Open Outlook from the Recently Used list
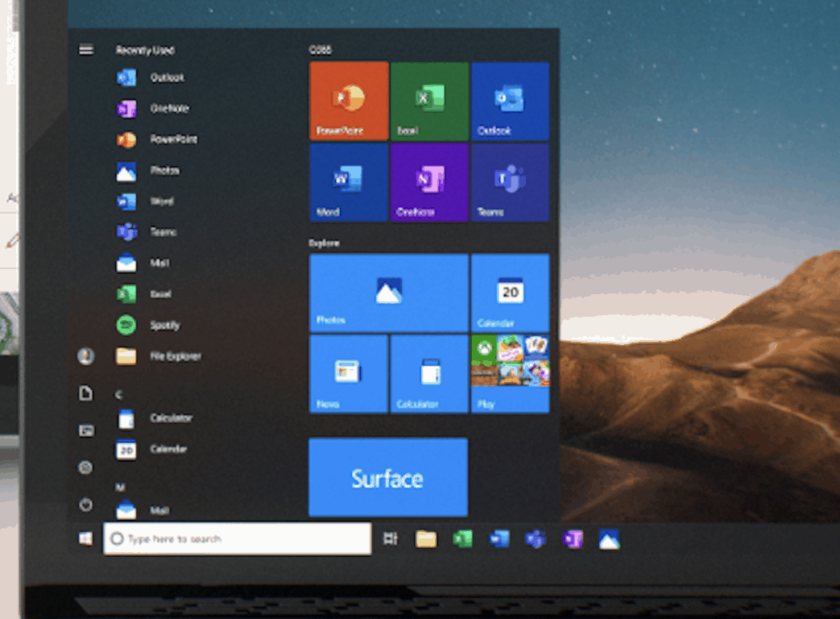Screen dimensions: 840x619 click(151, 77)
